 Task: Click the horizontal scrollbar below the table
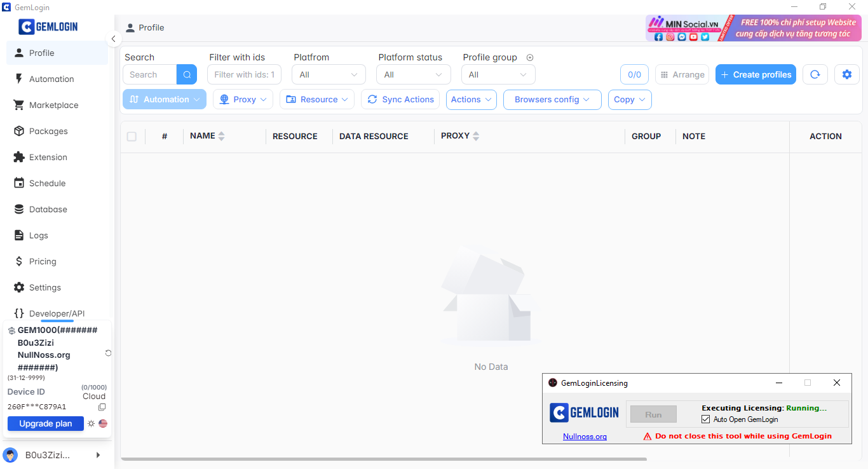coord(384,459)
